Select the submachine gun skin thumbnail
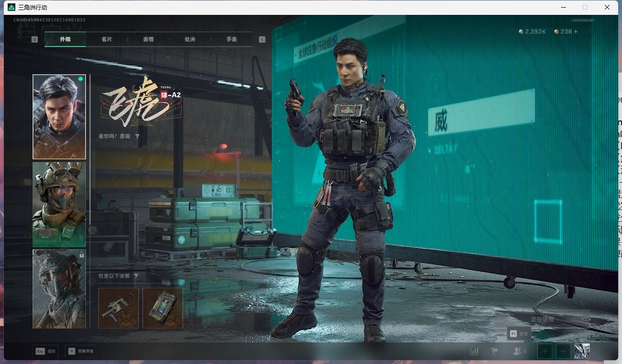Viewport: 622px width, 364px height. 119,308
